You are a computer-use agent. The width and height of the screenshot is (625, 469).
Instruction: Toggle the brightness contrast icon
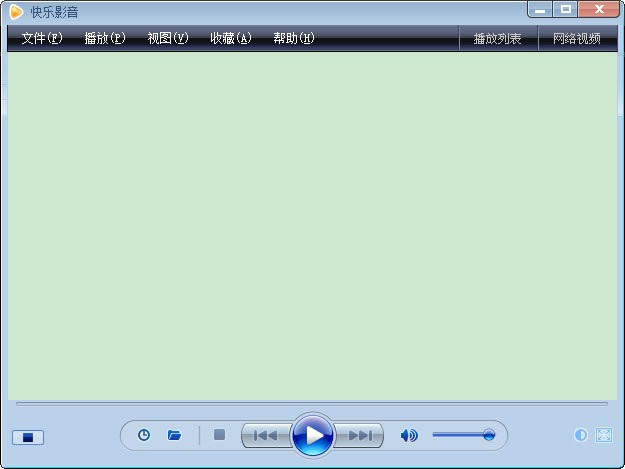580,435
